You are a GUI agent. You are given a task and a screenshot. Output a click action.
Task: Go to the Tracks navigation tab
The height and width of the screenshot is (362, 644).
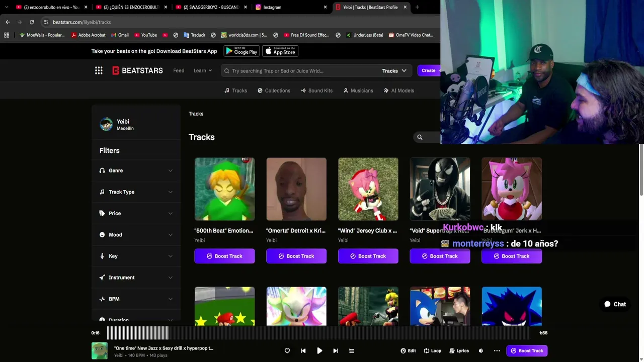point(235,90)
